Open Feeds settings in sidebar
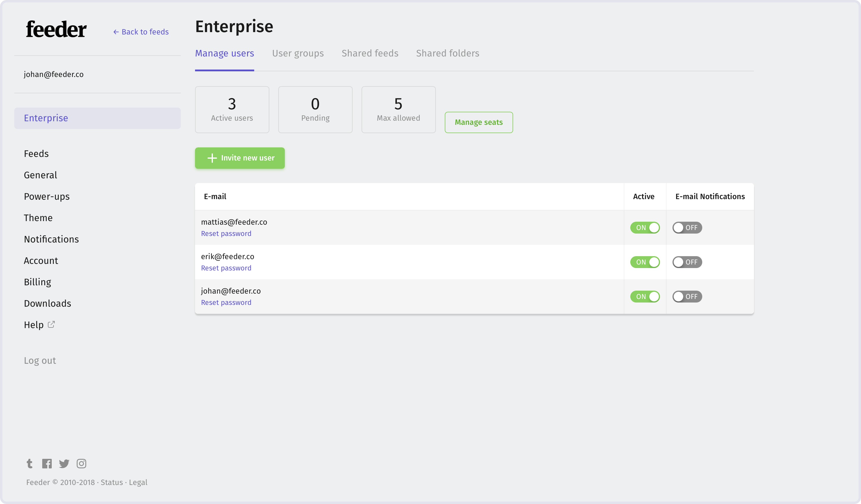861x504 pixels. (x=36, y=154)
